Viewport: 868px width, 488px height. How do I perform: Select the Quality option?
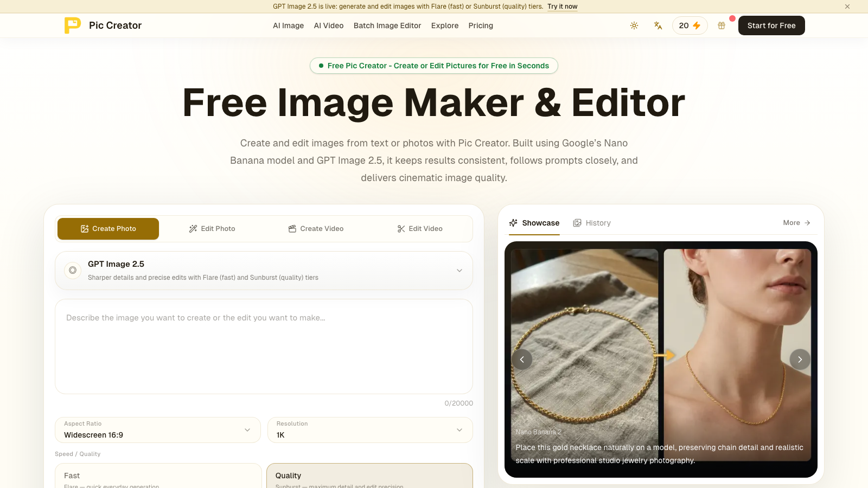(369, 476)
